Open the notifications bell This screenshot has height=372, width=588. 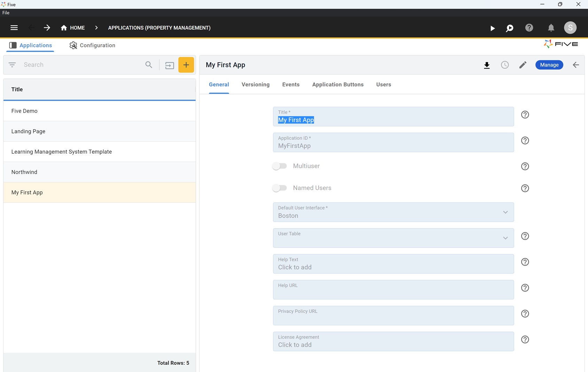coord(551,28)
